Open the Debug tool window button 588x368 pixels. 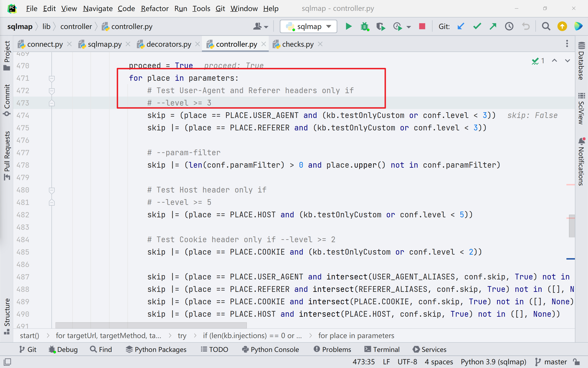63,350
